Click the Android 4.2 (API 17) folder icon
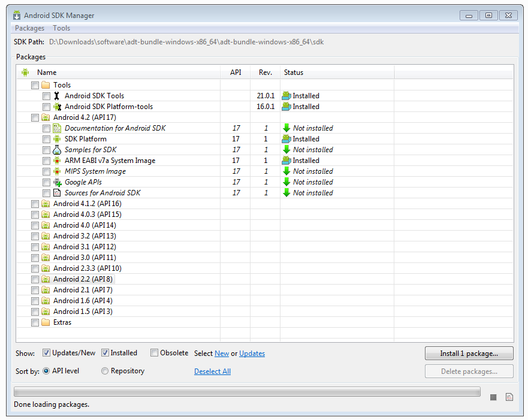 [46, 117]
